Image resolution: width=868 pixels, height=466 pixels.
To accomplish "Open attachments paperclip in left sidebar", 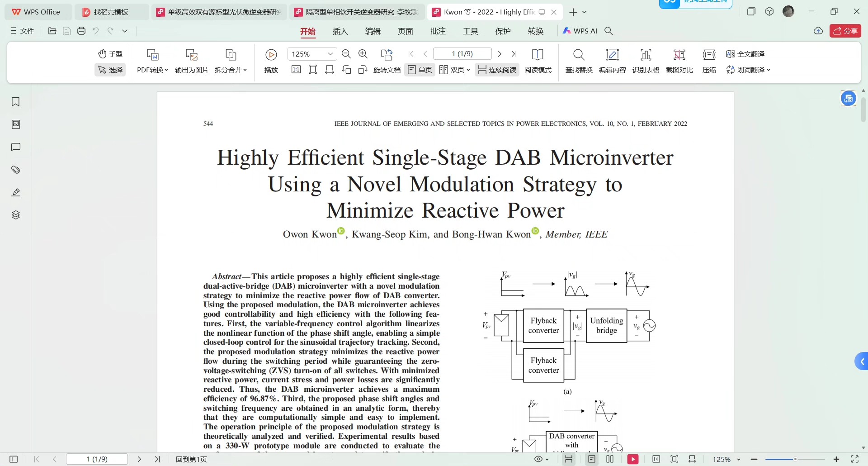I will pyautogui.click(x=16, y=170).
